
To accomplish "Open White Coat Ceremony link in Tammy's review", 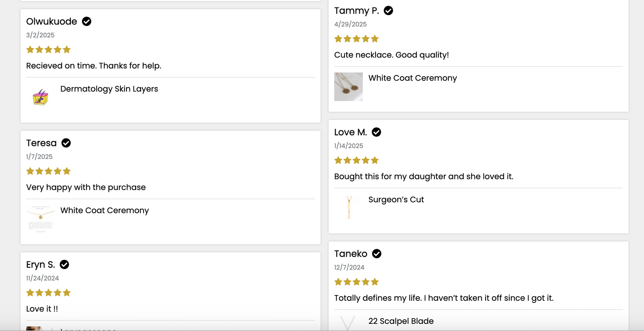I will [412, 78].
